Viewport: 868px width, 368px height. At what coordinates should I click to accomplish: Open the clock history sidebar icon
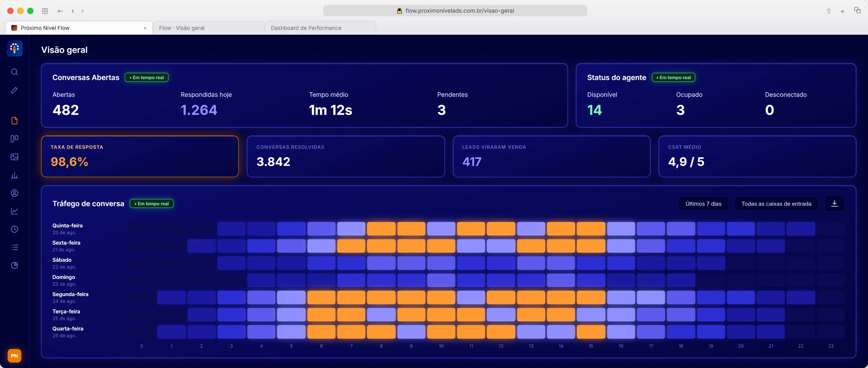(x=14, y=229)
